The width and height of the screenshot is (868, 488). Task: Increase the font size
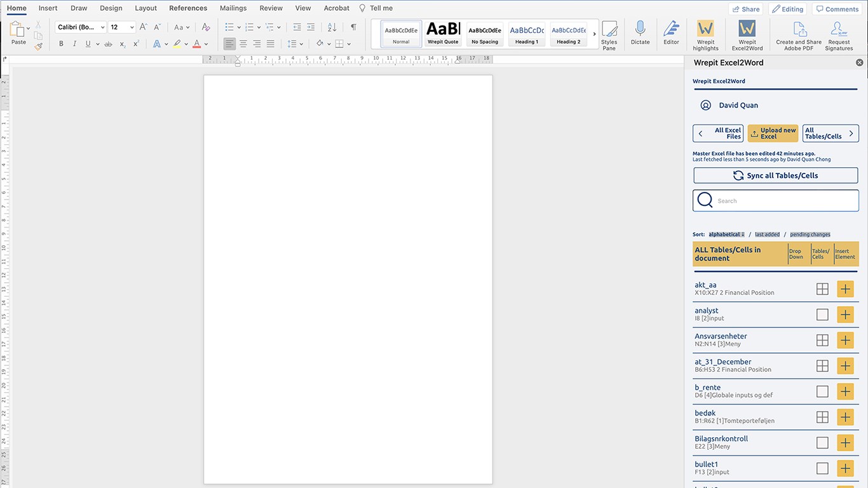[x=144, y=27]
